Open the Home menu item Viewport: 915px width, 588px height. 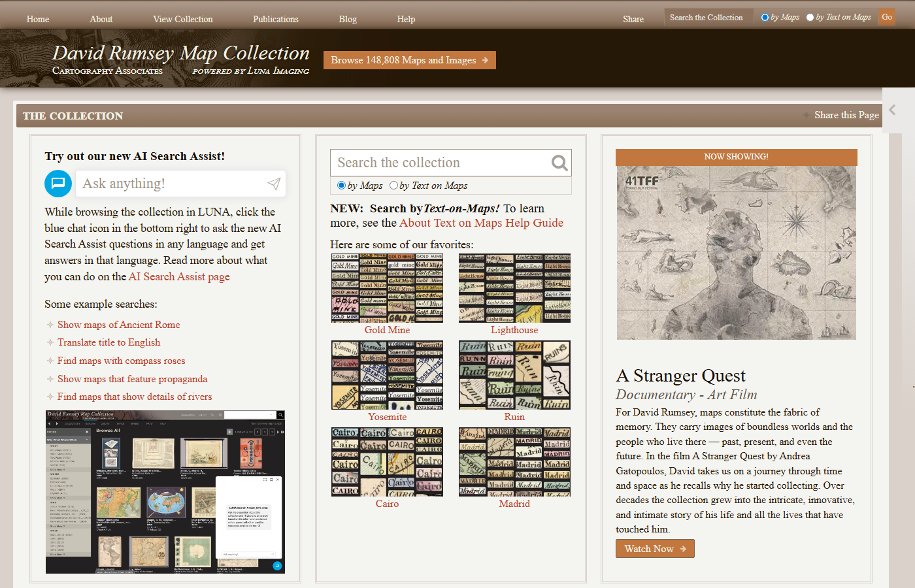pos(38,19)
